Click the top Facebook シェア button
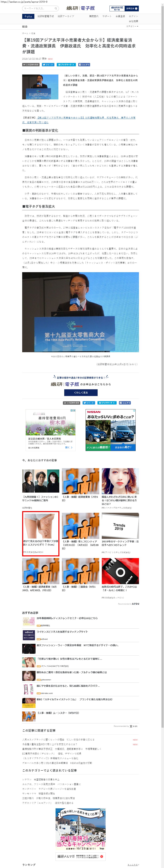 [84, 65]
